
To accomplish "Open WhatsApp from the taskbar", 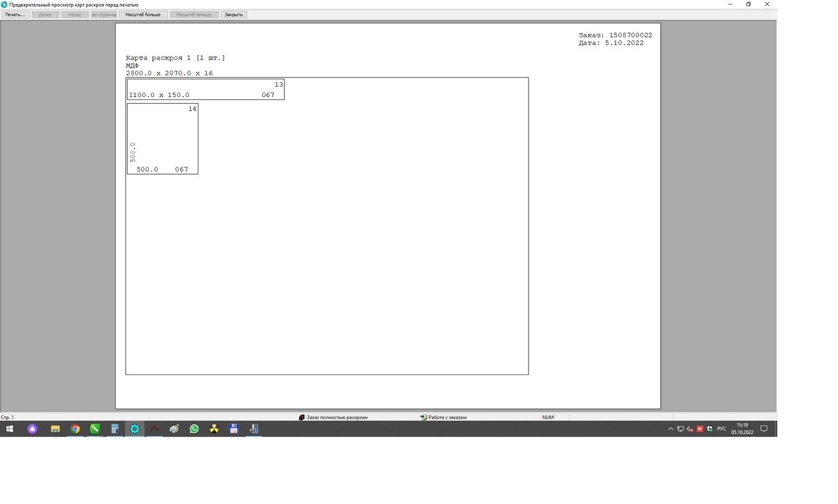I will (194, 429).
